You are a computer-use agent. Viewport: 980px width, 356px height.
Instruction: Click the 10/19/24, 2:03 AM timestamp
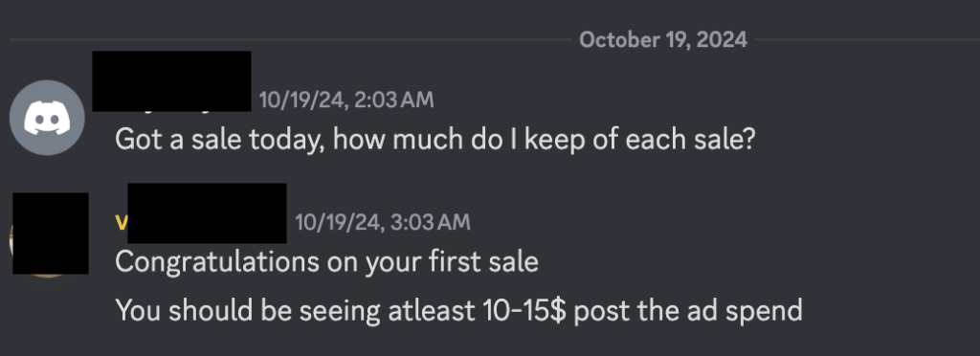pyautogui.click(x=346, y=100)
